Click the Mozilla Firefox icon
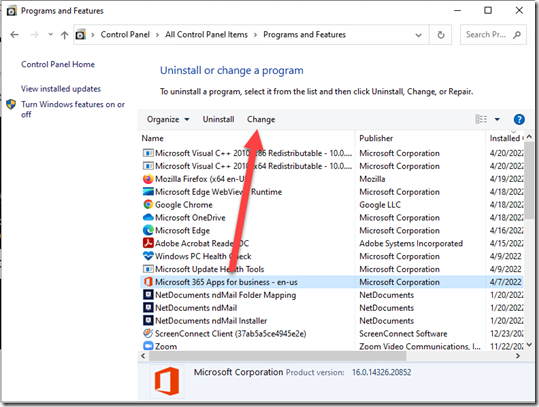This screenshot has width=539, height=407. click(x=148, y=179)
